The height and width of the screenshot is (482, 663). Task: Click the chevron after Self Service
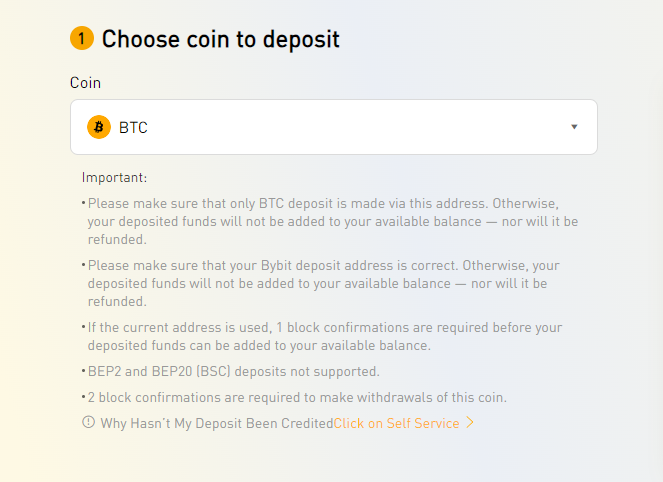470,423
